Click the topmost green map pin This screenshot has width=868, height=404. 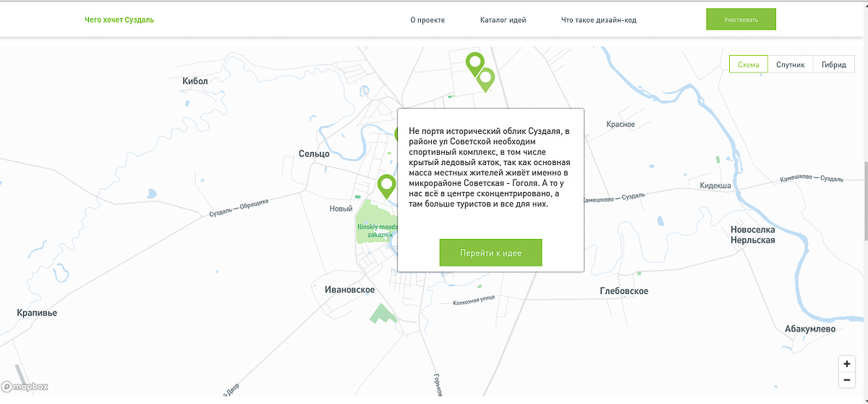[x=475, y=64]
